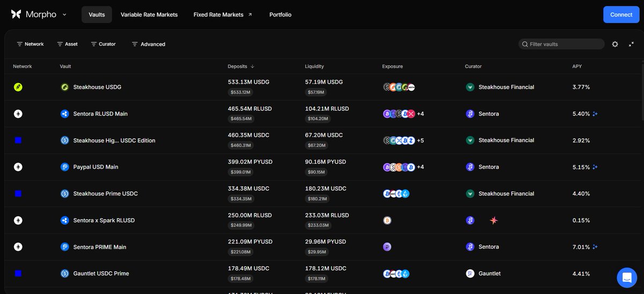Open the Gauntlet USDC Prime vault

point(101,274)
